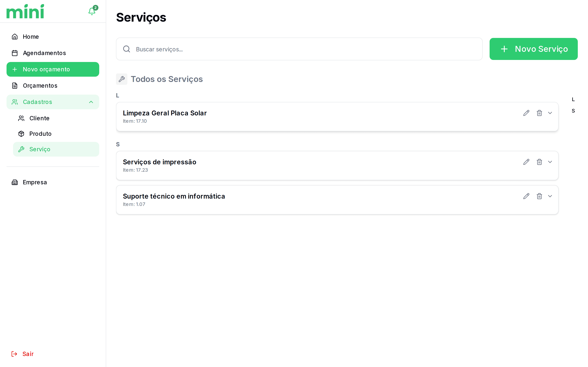Delete Serviços de impressão with trash icon
Screen dimensions: 588x367
[x=539, y=162]
